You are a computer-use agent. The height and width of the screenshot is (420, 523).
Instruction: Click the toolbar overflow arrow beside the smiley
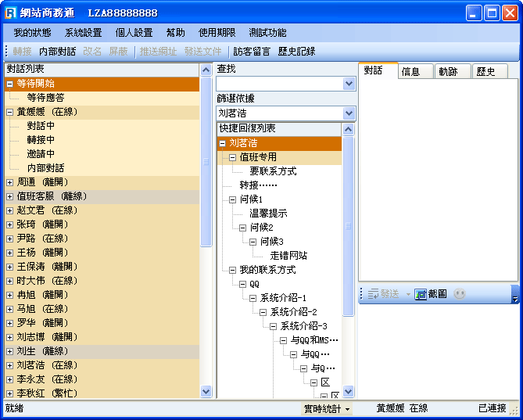point(514,297)
